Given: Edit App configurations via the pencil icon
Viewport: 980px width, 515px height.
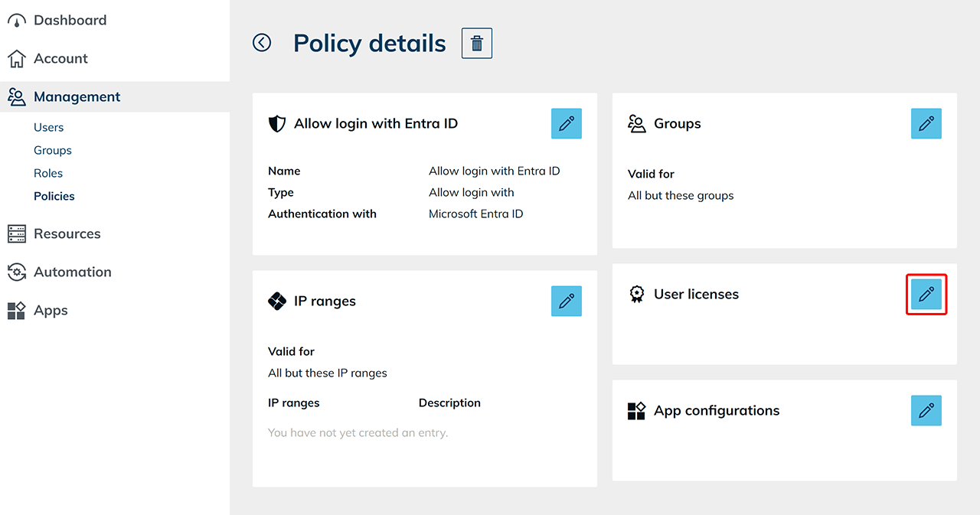Looking at the screenshot, I should click(926, 411).
